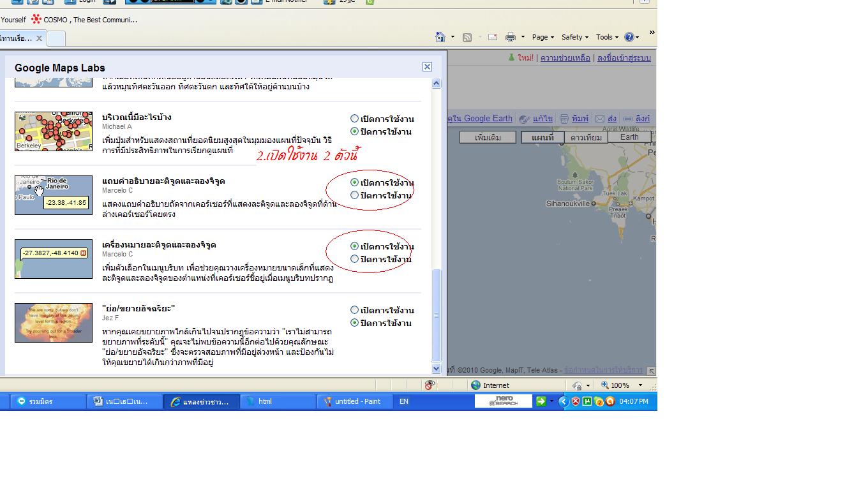The width and height of the screenshot is (868, 490).
Task: Click the edit icon beside แก้ไข
Action: pyautogui.click(x=524, y=119)
